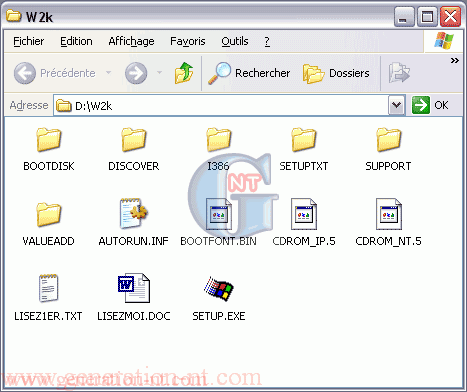The height and width of the screenshot is (392, 467).
Task: Open the Edition menu
Action: pos(76,41)
